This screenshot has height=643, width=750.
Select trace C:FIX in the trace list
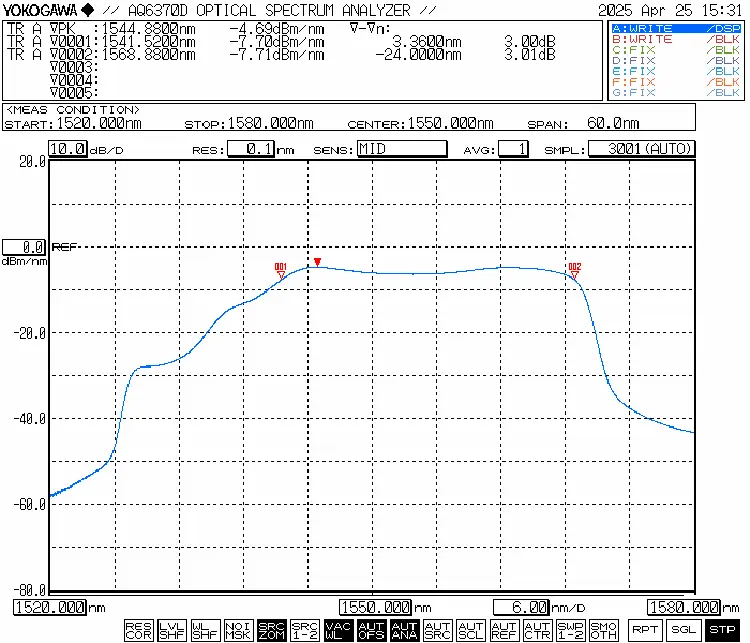pyautogui.click(x=676, y=50)
